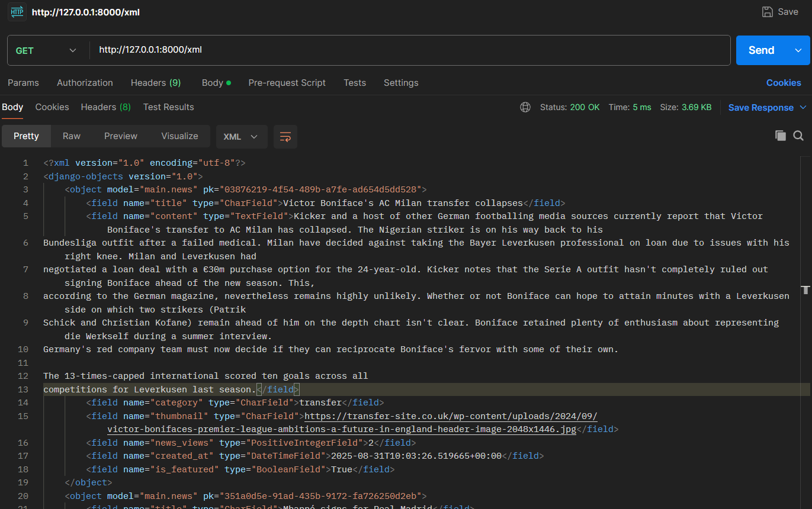812x509 pixels.
Task: Switch to the Params tab
Action: tap(23, 83)
